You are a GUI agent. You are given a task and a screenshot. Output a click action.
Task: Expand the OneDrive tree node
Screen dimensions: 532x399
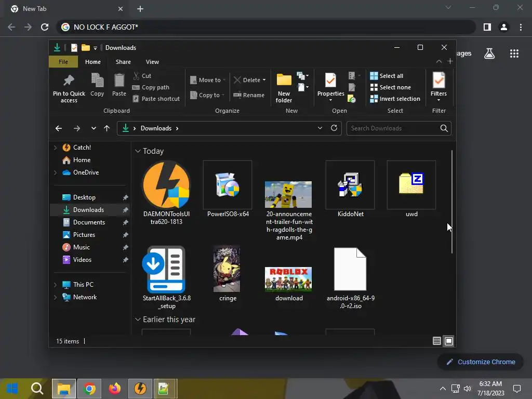[55, 172]
